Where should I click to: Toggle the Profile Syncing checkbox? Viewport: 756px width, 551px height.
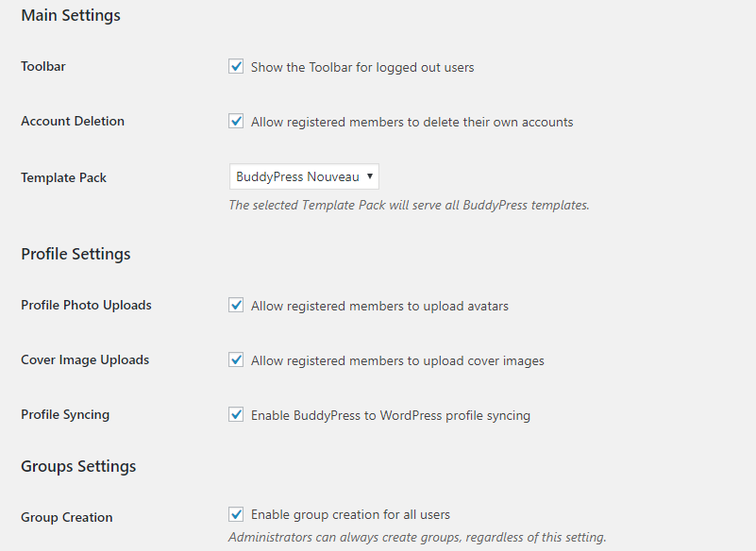[236, 414]
